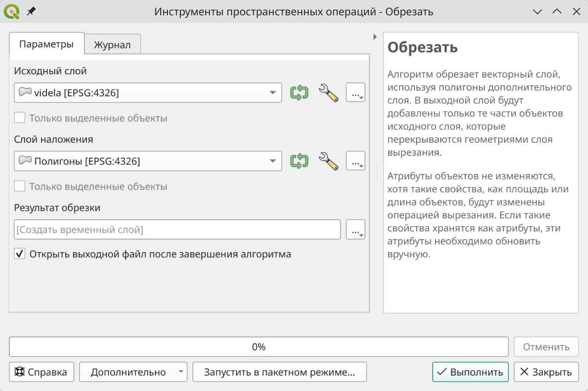The image size is (588, 391).
Task: Switch to the Журнал tab
Action: [112, 45]
